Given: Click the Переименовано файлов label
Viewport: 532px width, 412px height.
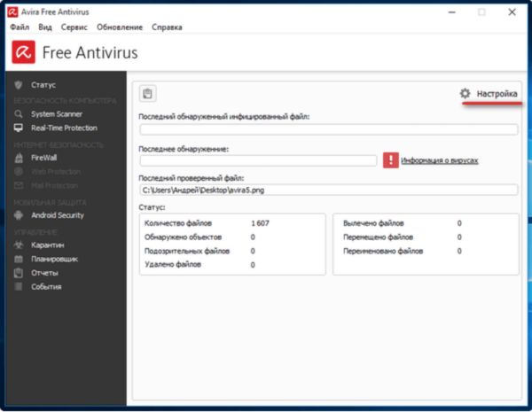Looking at the screenshot, I should (x=383, y=251).
